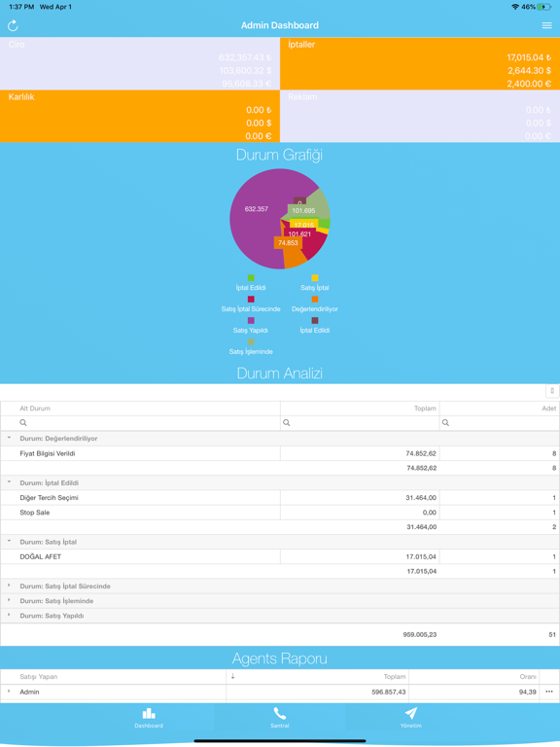Click the 94,39 Oranı value
Screen dimensions: 560x747
[528, 692]
